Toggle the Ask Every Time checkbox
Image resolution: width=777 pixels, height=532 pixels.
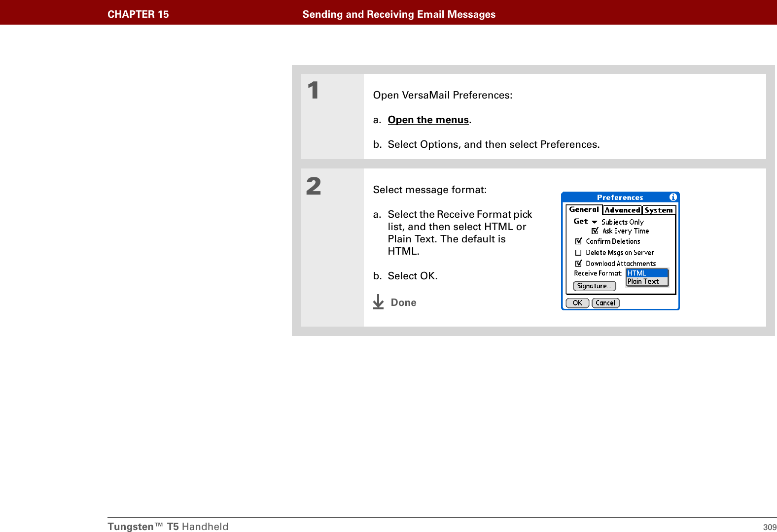point(595,231)
